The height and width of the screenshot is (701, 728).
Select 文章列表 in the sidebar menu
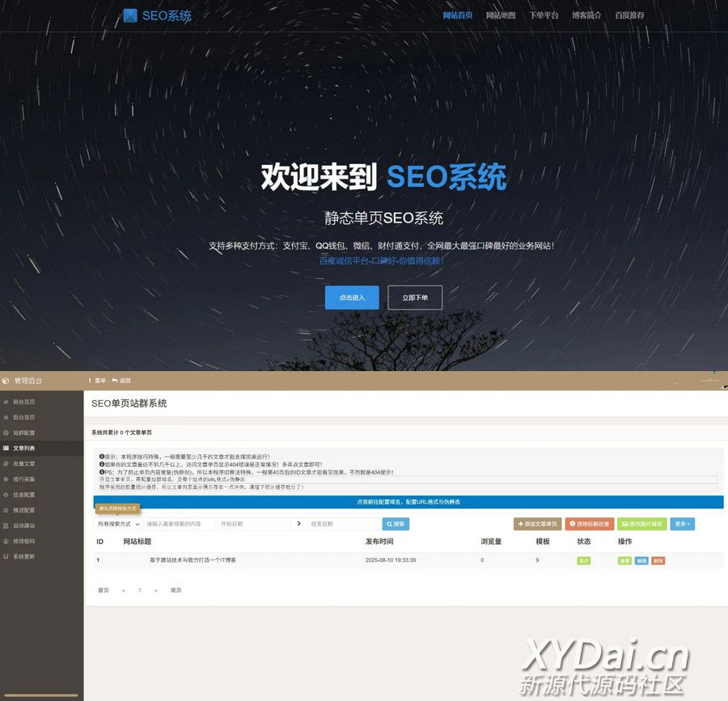24,448
